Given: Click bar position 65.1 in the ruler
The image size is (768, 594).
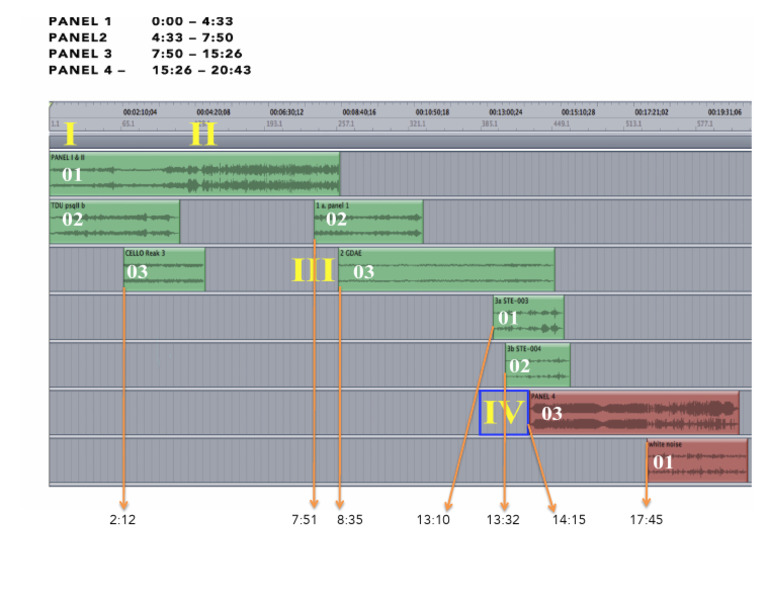Looking at the screenshot, I should click(x=128, y=124).
